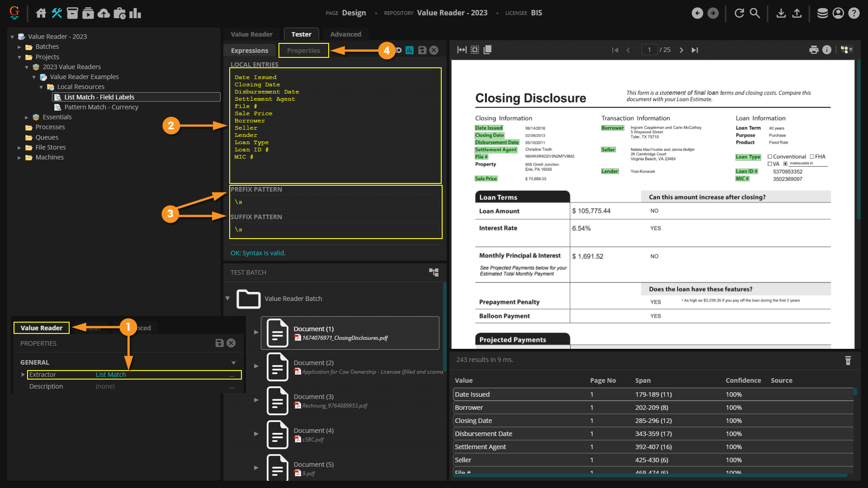Expand the Batches folder in tree
868x488 pixels.
pyautogui.click(x=19, y=47)
